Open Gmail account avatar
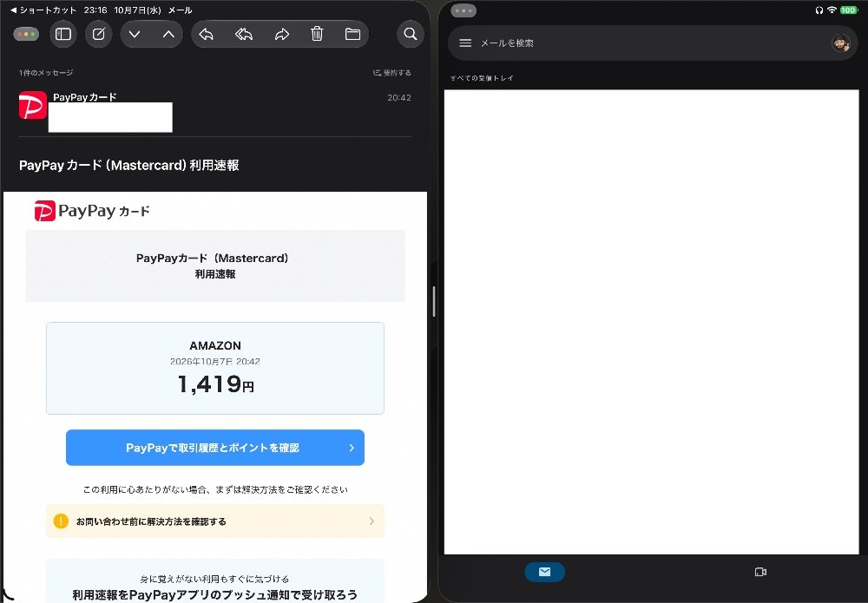Screen dimensions: 868x603 (841, 43)
